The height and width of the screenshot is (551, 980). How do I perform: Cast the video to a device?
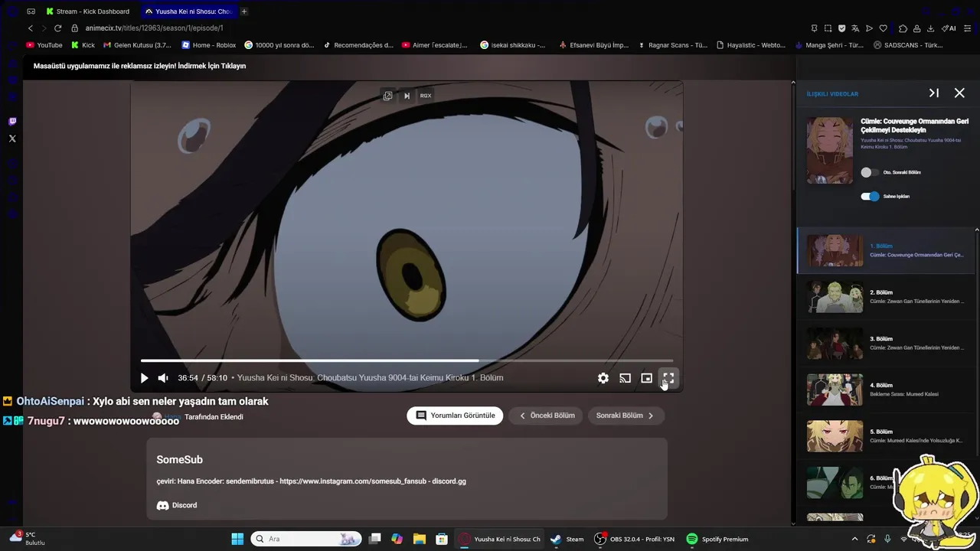(625, 378)
